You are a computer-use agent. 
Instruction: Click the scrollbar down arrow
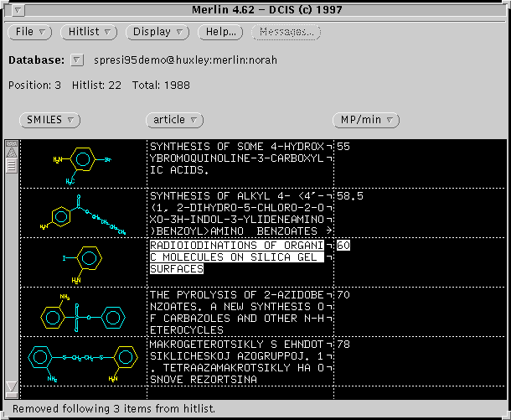[x=11, y=386]
